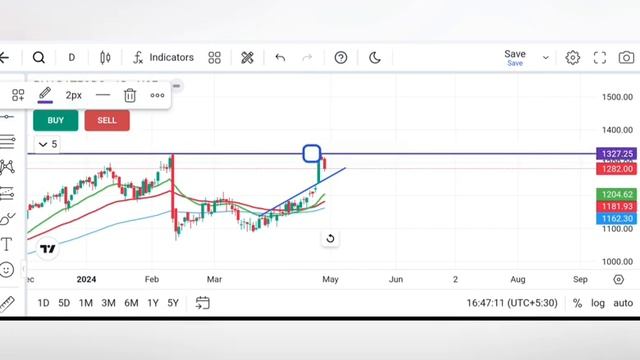This screenshot has width=640, height=360.
Task: Select the Text tool
Action: point(6,244)
